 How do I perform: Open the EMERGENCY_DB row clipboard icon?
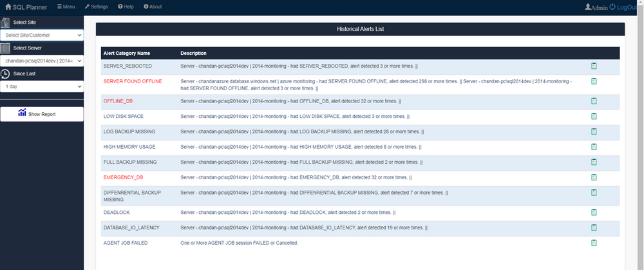pos(594,177)
